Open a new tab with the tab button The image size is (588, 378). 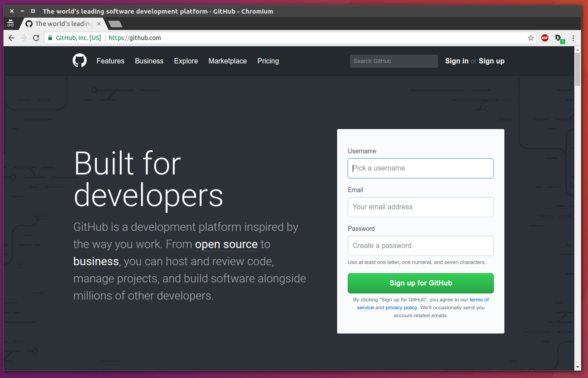tap(115, 24)
